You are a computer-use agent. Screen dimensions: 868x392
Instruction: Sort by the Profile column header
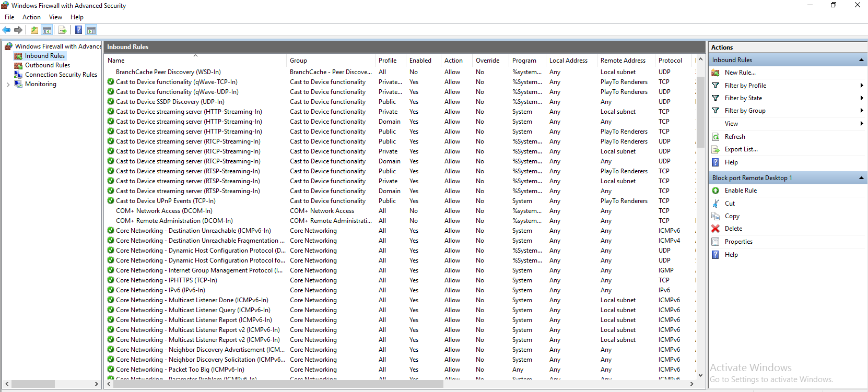click(x=390, y=61)
